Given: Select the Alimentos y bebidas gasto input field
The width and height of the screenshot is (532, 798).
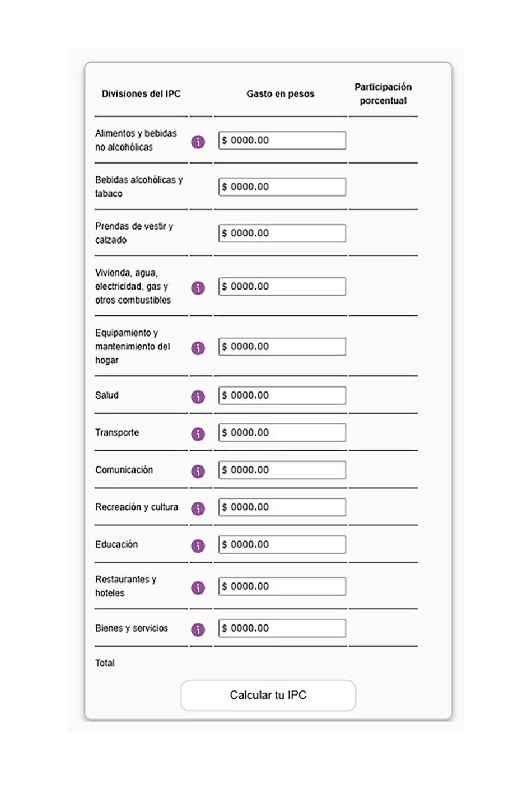Looking at the screenshot, I should tap(282, 140).
